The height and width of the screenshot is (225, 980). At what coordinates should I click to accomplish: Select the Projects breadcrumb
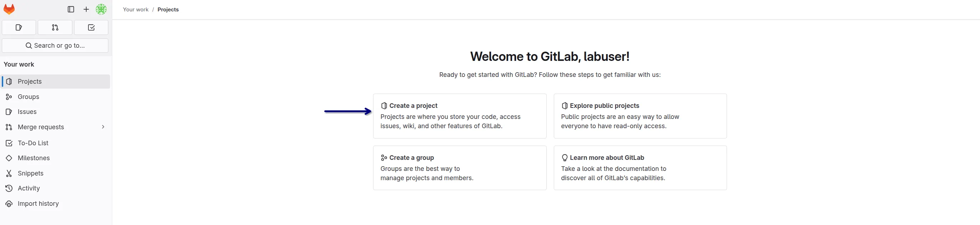(x=168, y=9)
